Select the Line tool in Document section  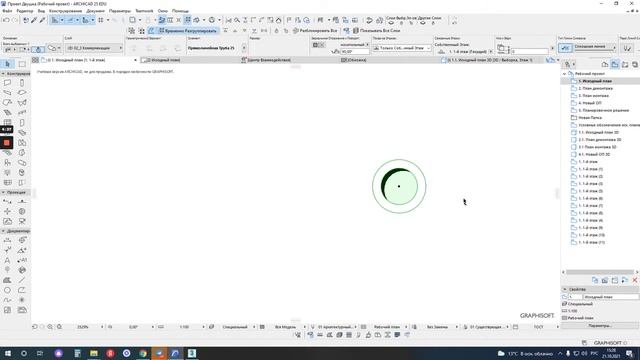(22, 280)
